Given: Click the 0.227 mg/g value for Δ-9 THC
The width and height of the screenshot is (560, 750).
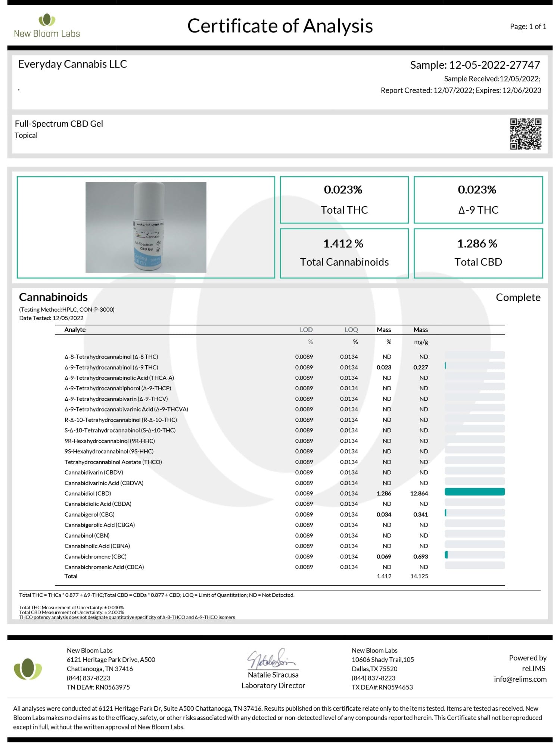Looking at the screenshot, I should [421, 368].
